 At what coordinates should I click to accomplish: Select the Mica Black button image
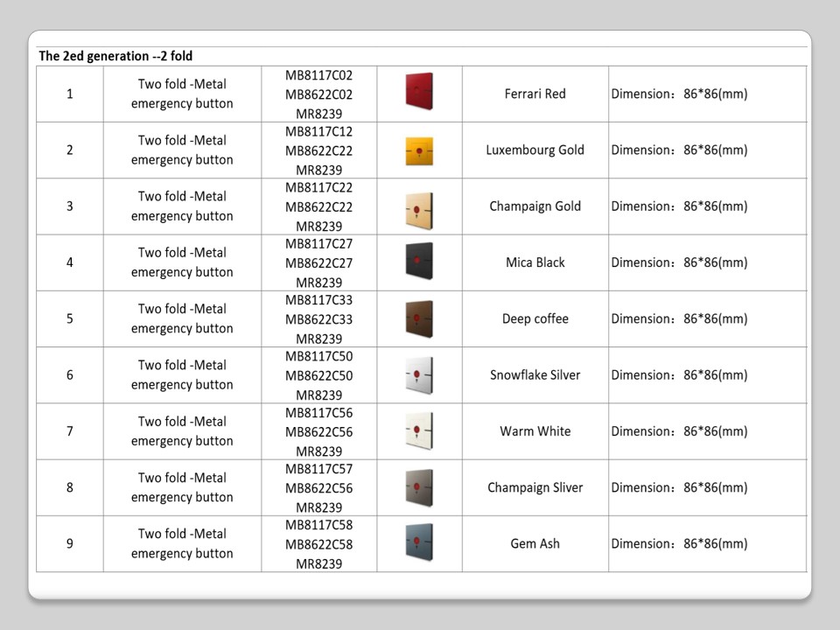click(419, 261)
